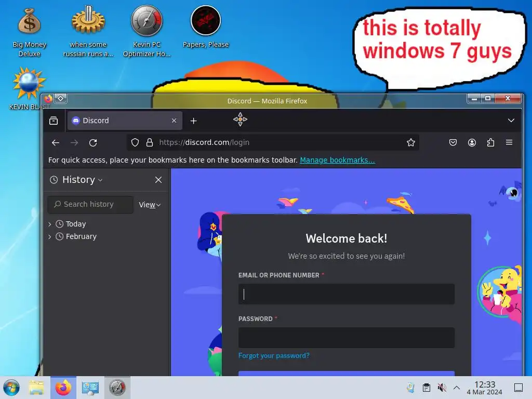Click the Firefox window menu icon
The width and height of the screenshot is (532, 399).
click(48, 99)
